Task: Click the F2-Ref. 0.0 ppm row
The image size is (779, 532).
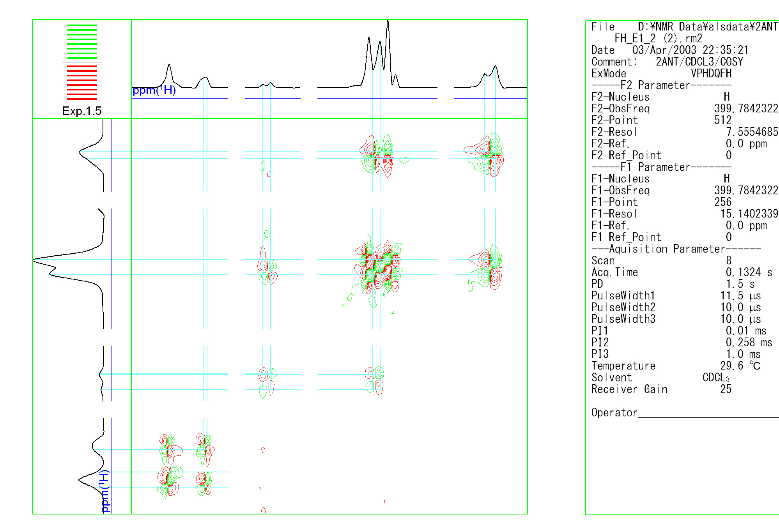Action: pyautogui.click(x=679, y=143)
